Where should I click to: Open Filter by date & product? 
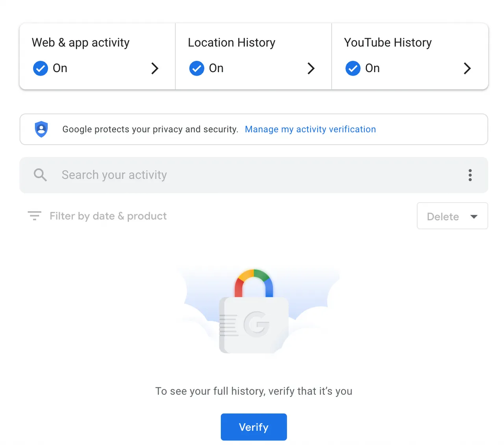(108, 216)
